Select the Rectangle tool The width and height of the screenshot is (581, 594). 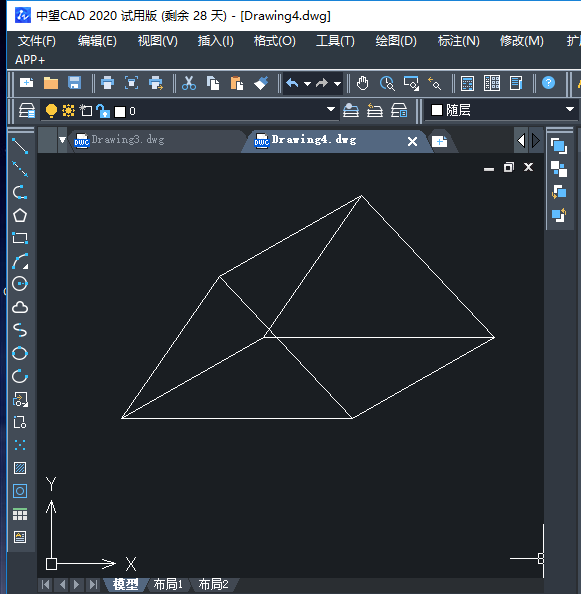[20, 238]
